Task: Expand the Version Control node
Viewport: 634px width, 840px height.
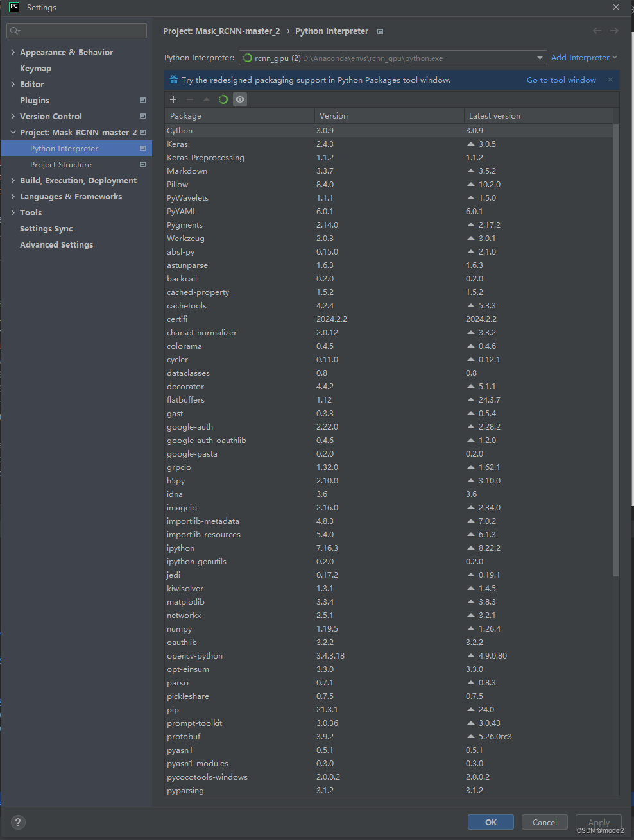Action: click(x=13, y=116)
